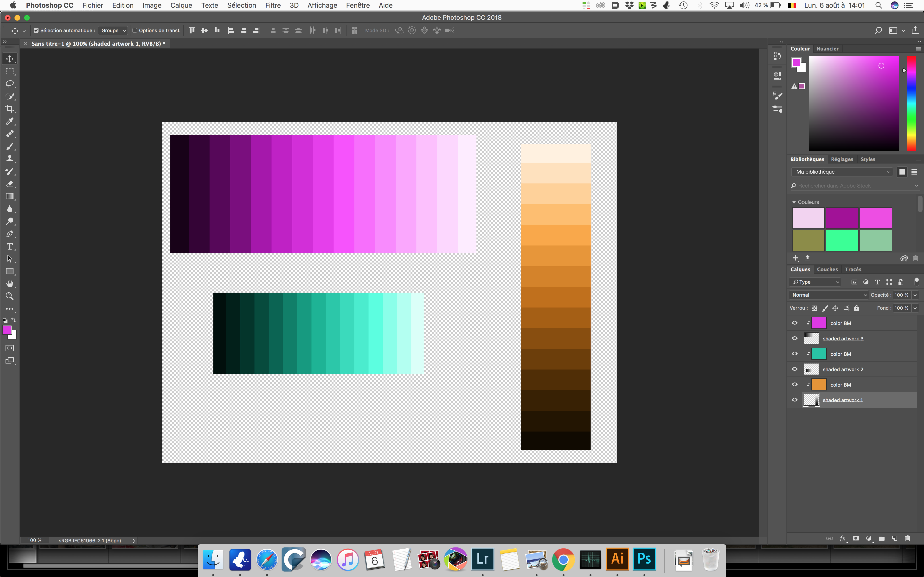Select the Eyedropper tool
Screen dimensions: 924x577
click(10, 121)
